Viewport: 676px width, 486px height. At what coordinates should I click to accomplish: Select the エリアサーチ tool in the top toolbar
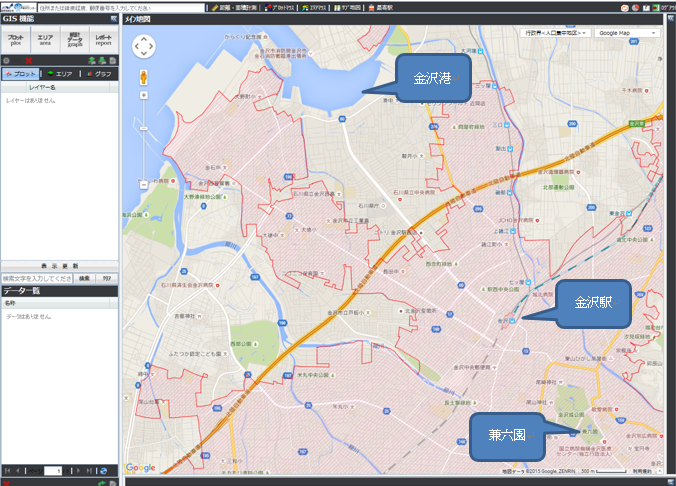314,8
